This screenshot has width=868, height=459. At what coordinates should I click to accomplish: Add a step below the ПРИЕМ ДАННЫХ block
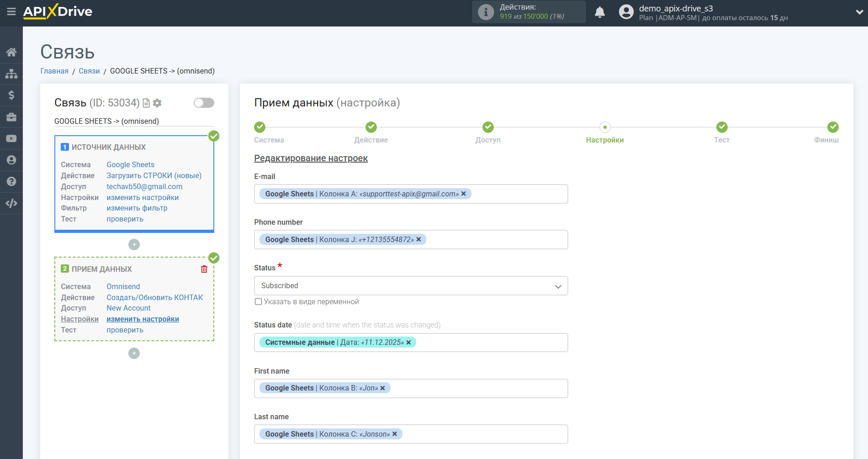[134, 353]
